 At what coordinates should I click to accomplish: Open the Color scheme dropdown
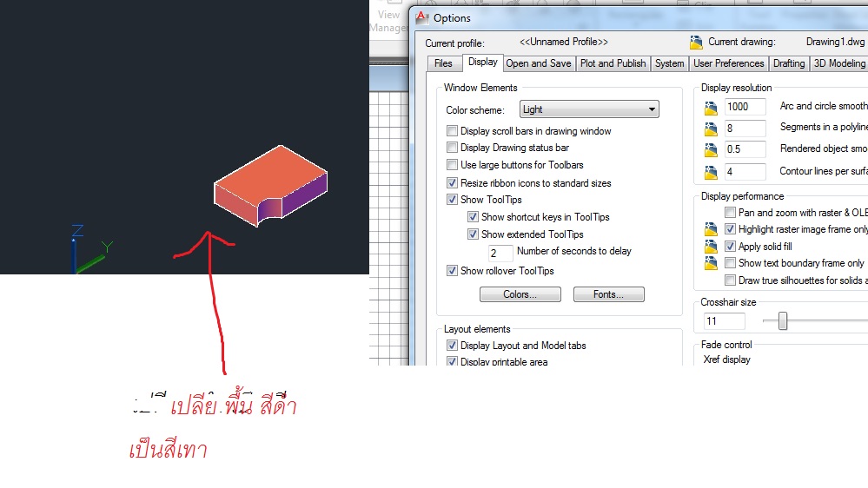pos(589,109)
